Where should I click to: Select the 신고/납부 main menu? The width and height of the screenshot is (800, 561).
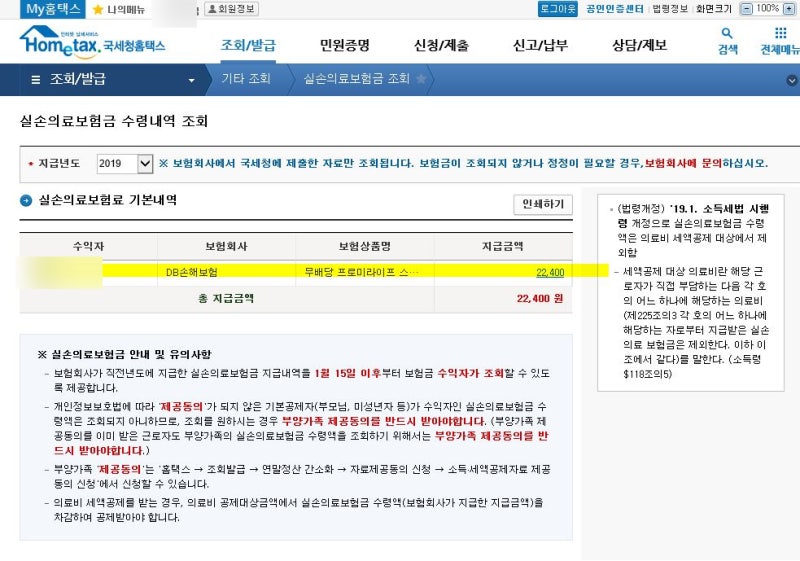pos(540,45)
